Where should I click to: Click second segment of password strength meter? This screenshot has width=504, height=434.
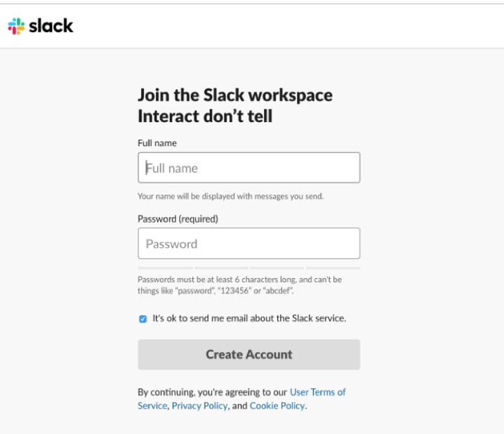[x=221, y=268]
